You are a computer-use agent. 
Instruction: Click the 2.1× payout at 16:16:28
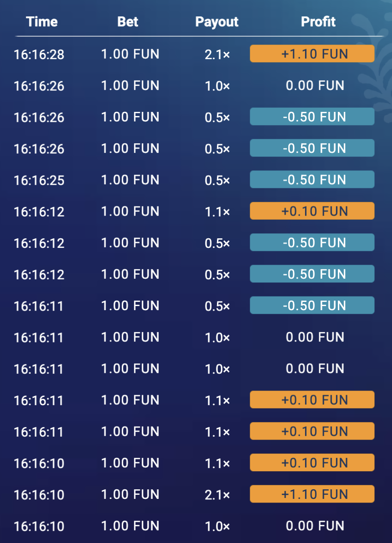217,55
